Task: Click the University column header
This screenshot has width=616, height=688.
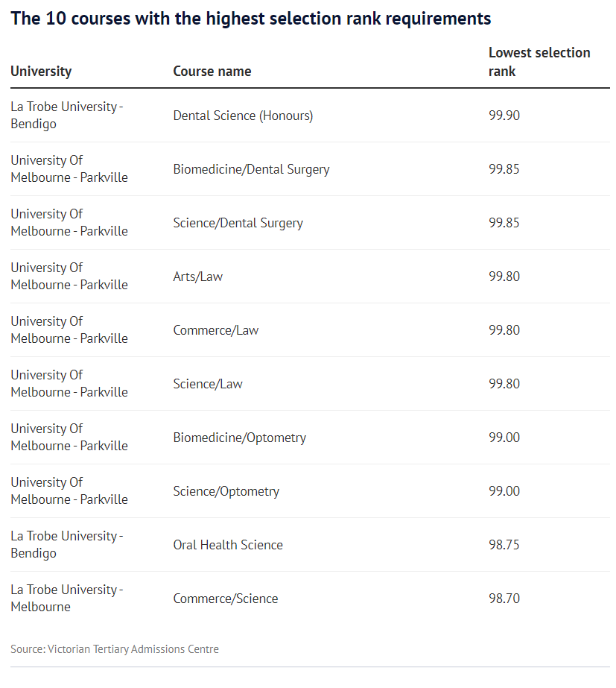Action: [41, 72]
